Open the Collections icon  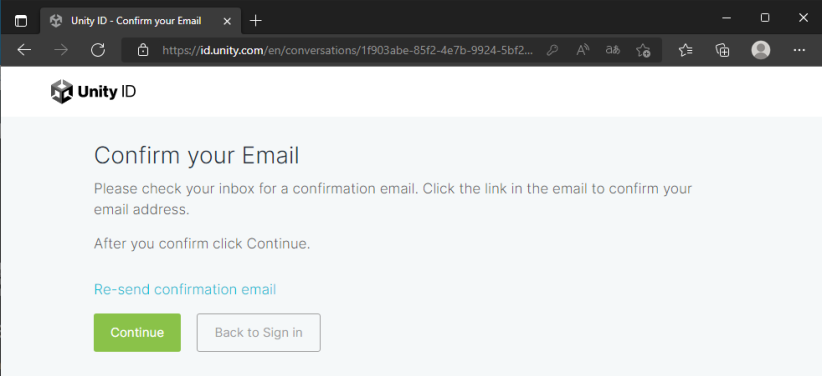pos(722,50)
